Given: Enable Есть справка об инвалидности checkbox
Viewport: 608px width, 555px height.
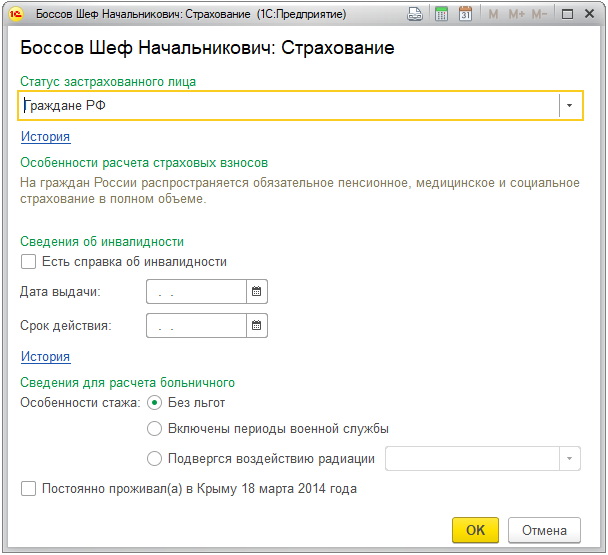Looking at the screenshot, I should [x=28, y=261].
